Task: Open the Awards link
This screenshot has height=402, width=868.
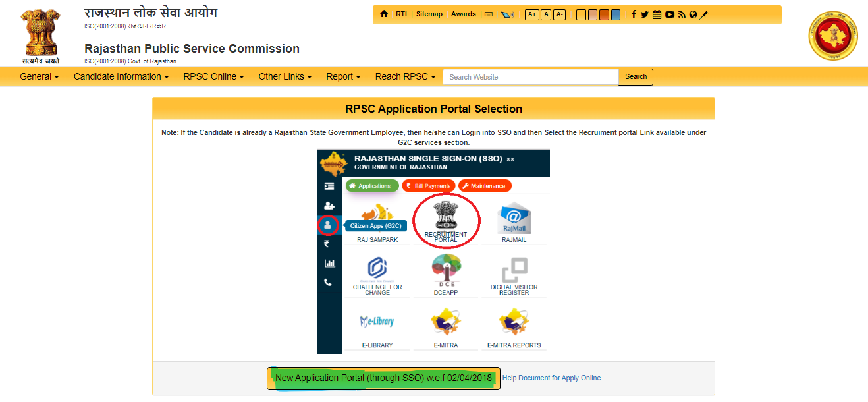Action: 464,14
